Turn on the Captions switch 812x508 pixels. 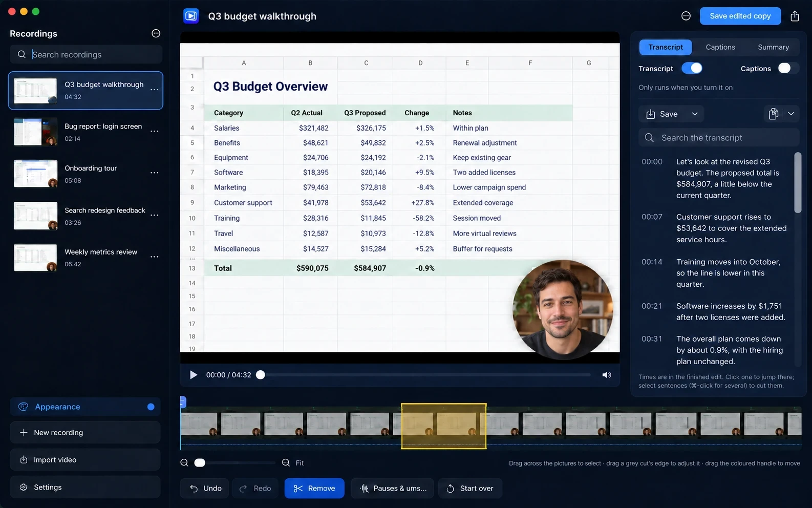point(788,68)
